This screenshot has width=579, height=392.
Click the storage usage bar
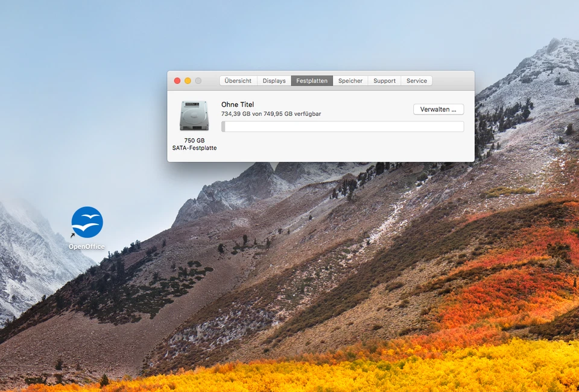pyautogui.click(x=343, y=127)
